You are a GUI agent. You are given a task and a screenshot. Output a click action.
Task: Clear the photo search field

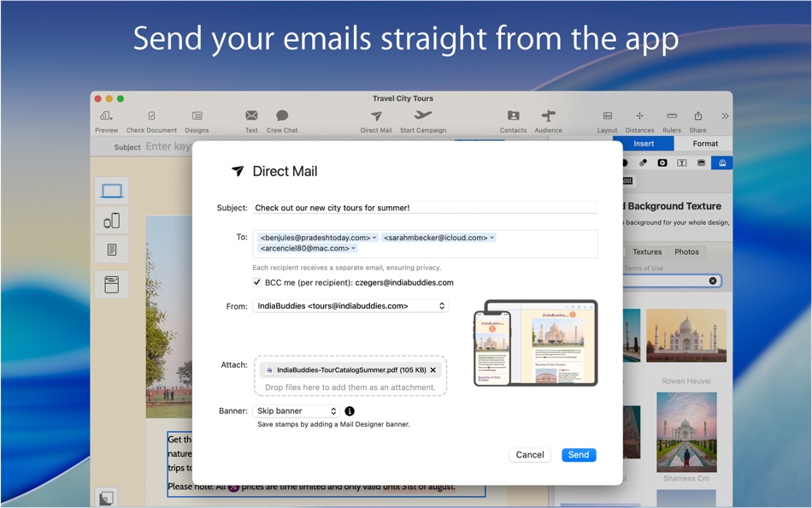click(713, 281)
